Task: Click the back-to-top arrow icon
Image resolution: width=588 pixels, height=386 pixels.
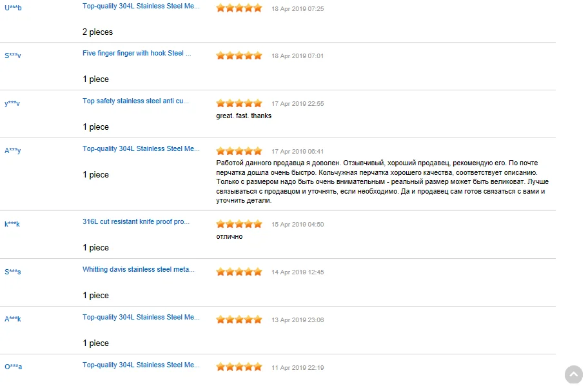Action: pyautogui.click(x=574, y=374)
